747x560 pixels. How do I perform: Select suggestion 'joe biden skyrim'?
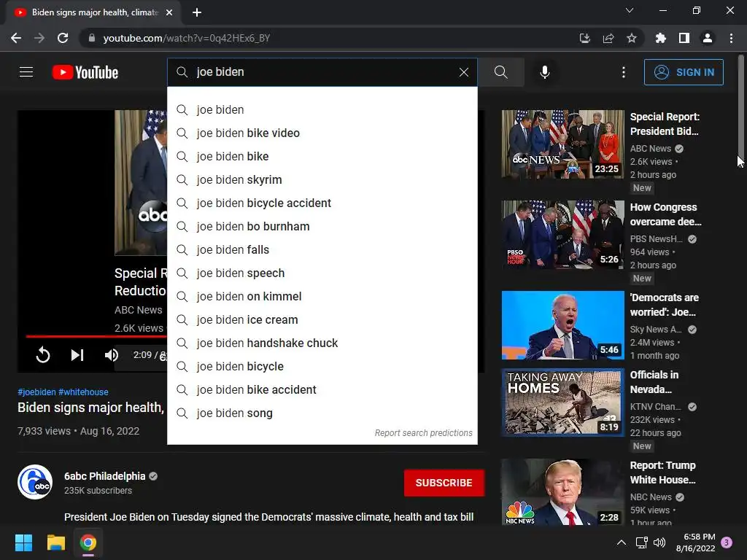tap(322, 179)
